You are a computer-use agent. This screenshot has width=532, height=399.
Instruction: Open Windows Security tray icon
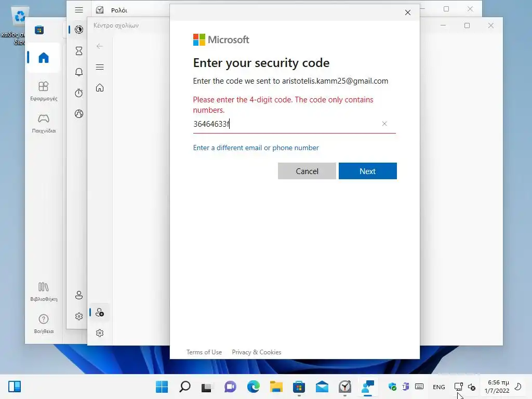(392, 387)
